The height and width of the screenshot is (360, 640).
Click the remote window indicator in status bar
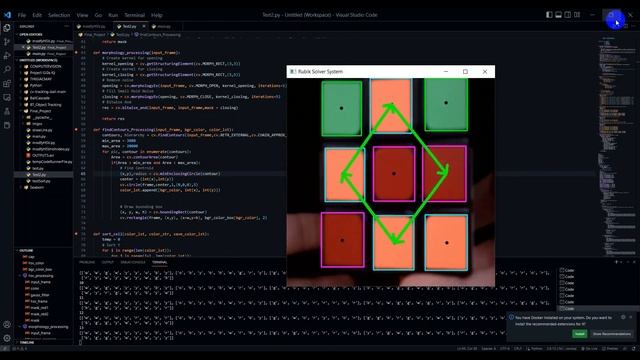click(x=5, y=349)
